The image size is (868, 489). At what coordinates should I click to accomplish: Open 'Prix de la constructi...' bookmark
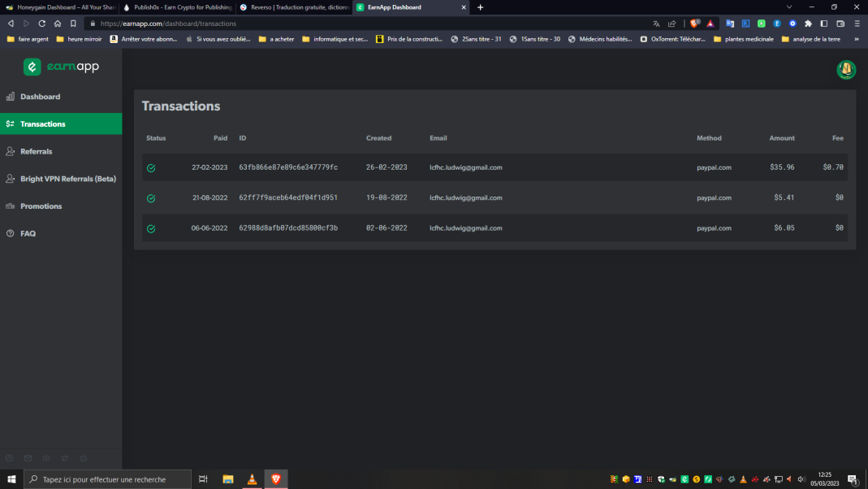coord(409,39)
